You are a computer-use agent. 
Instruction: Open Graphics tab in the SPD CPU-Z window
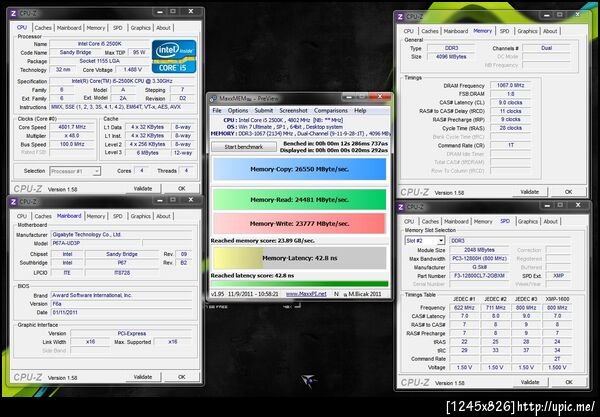528,222
